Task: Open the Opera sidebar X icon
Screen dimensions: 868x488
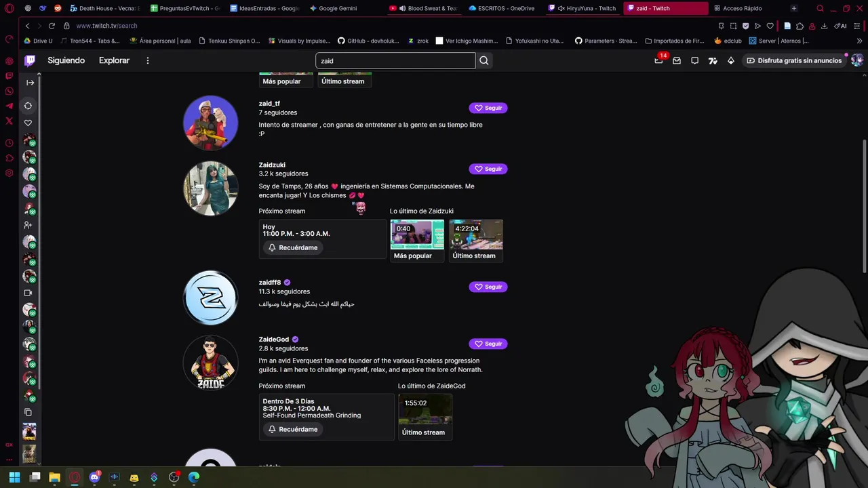Action: (9, 121)
